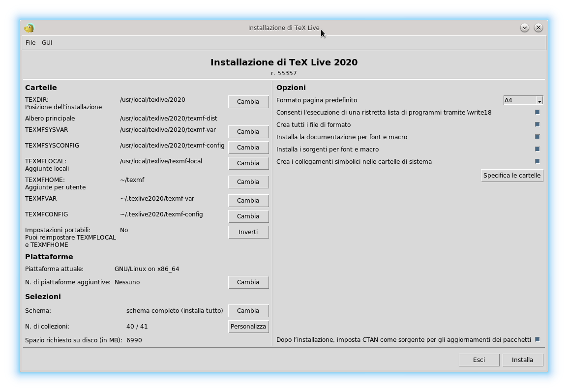
Task: Change the TEXMFLOCAL directory
Action: (248, 163)
